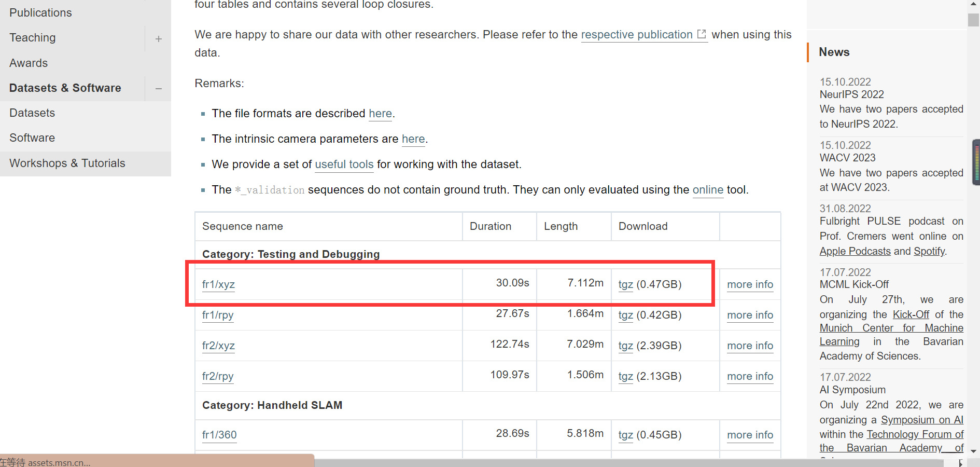Click the useful tools link
The width and height of the screenshot is (980, 467).
(x=344, y=164)
